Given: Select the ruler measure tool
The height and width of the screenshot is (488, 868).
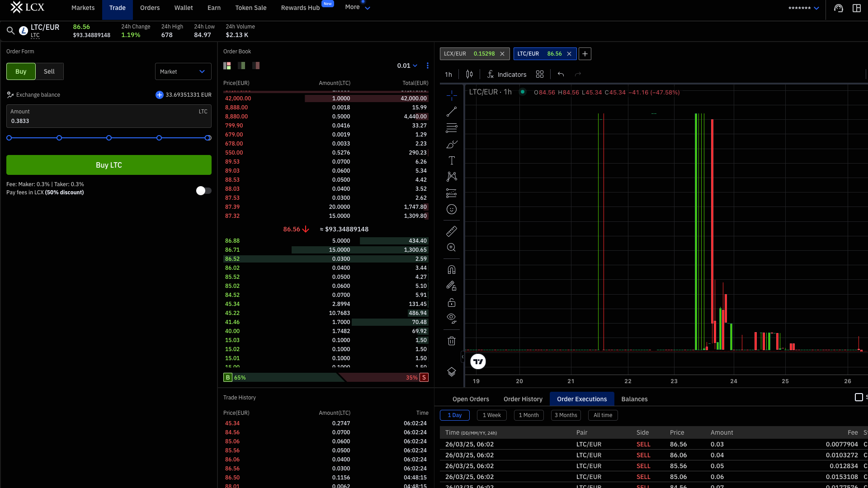Looking at the screenshot, I should point(452,231).
